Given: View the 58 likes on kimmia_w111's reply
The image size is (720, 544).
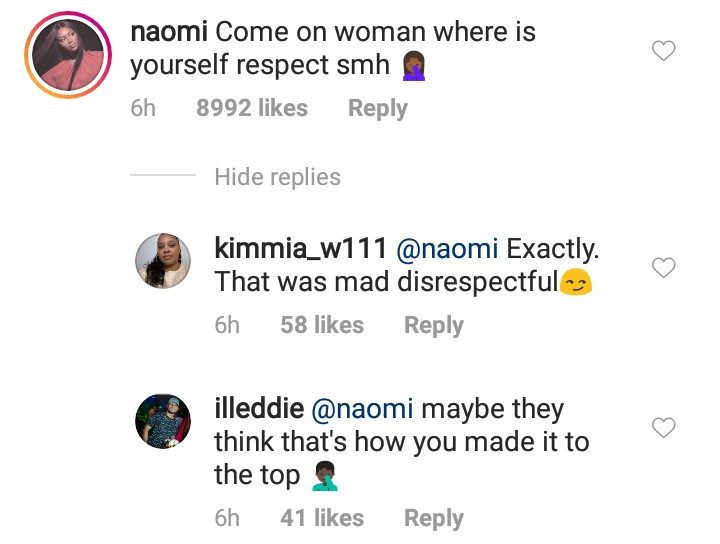Looking at the screenshot, I should click(322, 325).
